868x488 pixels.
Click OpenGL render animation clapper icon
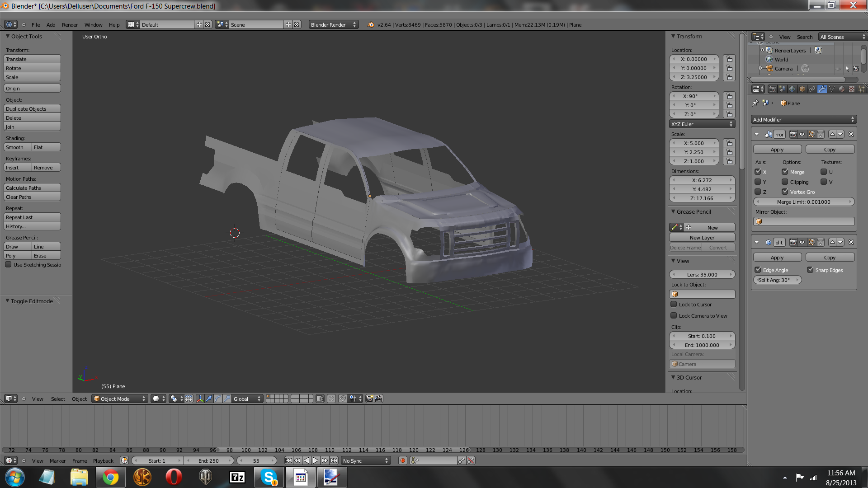point(378,399)
